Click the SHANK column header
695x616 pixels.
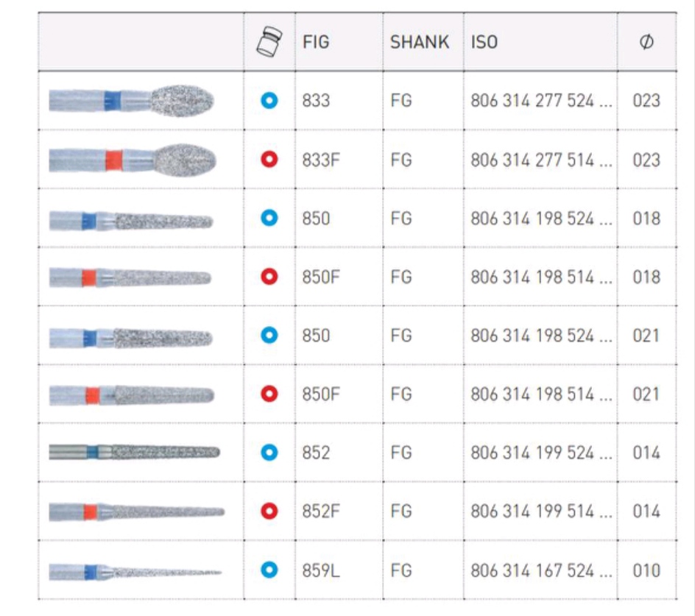[x=420, y=42]
